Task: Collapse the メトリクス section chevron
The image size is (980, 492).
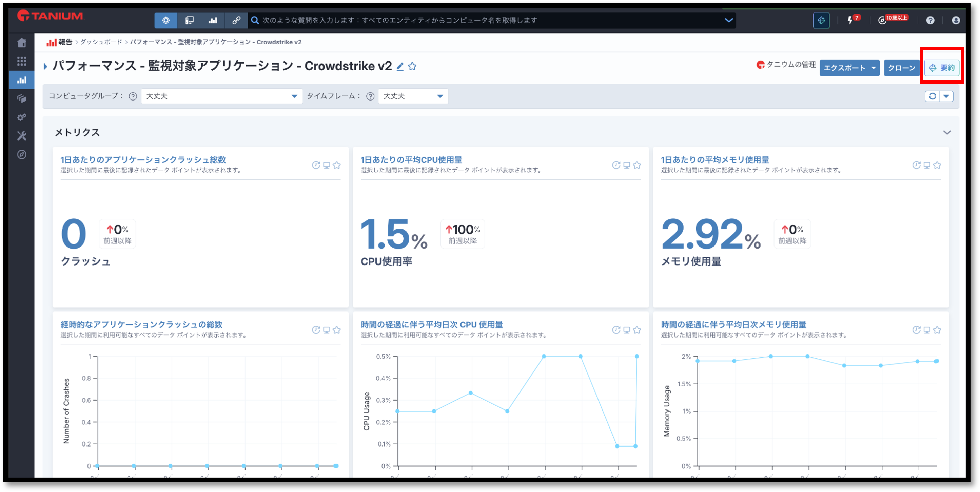Action: click(x=947, y=132)
